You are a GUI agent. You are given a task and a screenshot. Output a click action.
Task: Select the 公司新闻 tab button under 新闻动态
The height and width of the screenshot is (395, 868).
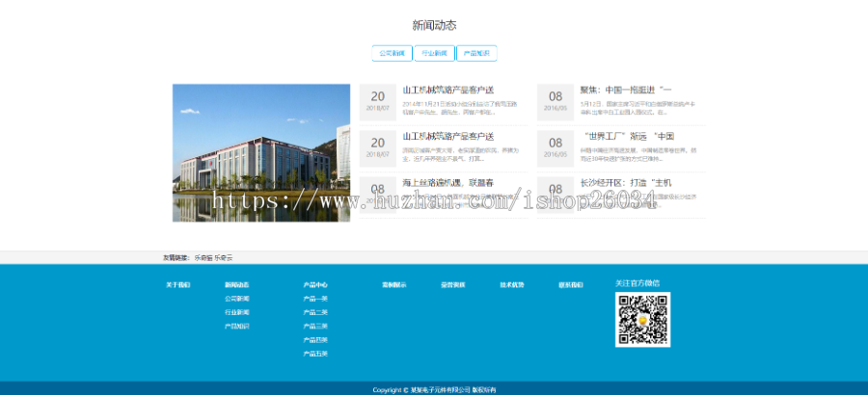point(392,53)
